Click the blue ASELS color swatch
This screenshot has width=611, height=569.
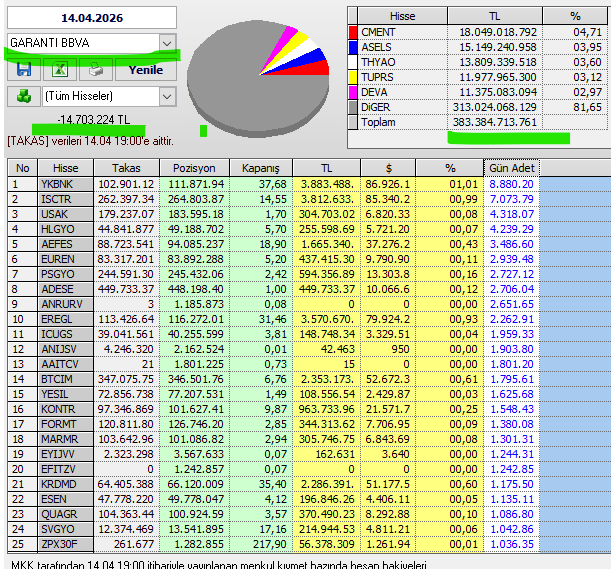pos(353,47)
